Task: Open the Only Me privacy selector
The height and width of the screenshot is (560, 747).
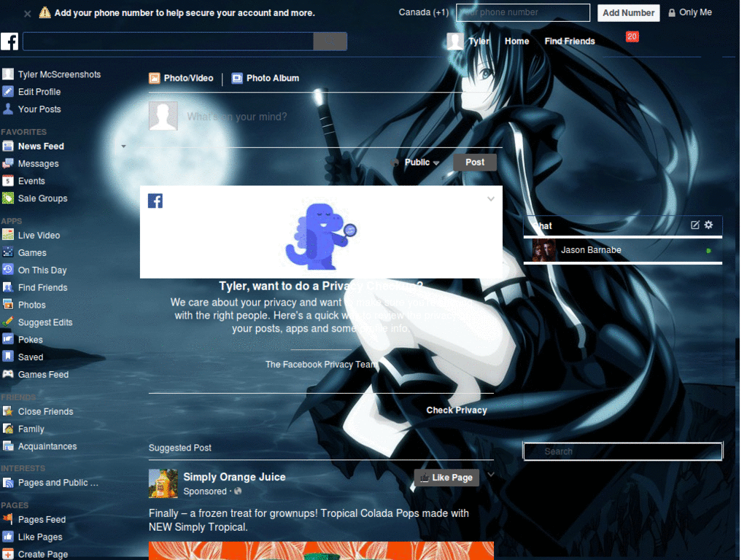Action: point(690,12)
